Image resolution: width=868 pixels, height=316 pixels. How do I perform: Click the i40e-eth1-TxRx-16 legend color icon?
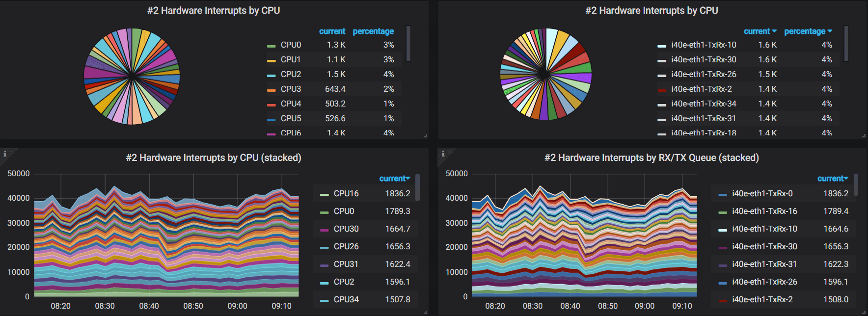point(722,212)
